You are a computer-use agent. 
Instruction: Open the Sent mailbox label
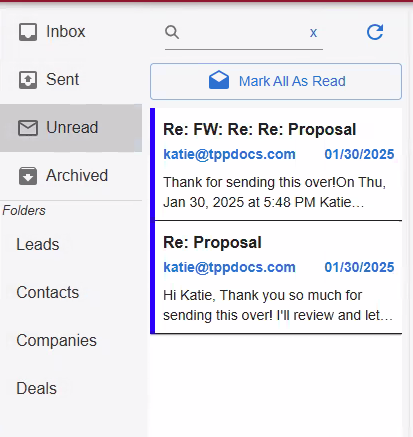[x=63, y=80]
